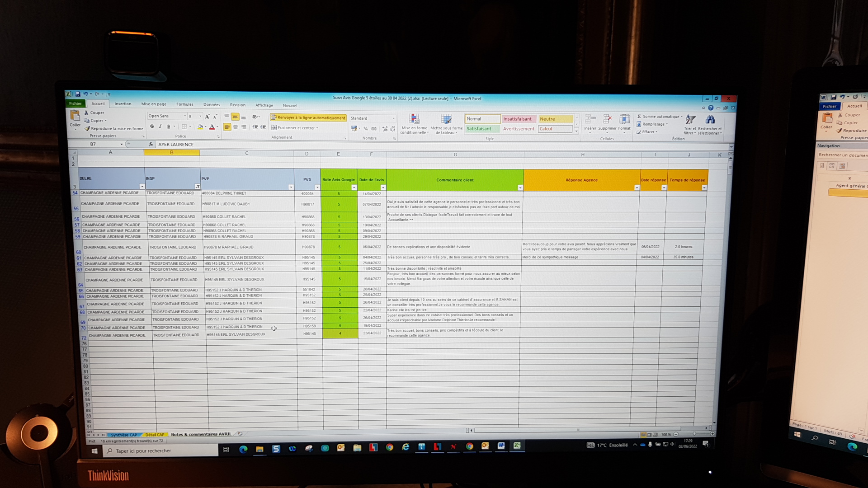This screenshot has width=868, height=488.
Task: Adjust the zoom slider in status bar
Action: click(x=694, y=434)
